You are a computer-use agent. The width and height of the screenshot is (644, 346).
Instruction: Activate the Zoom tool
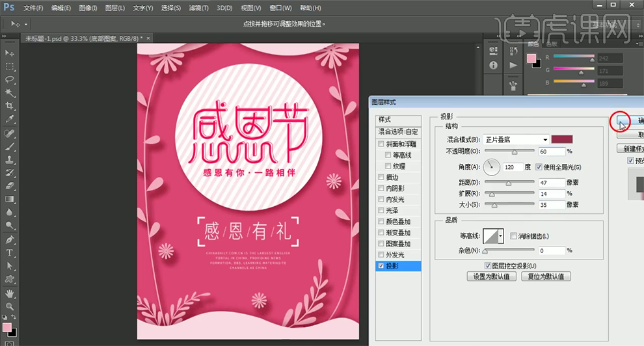[10, 306]
